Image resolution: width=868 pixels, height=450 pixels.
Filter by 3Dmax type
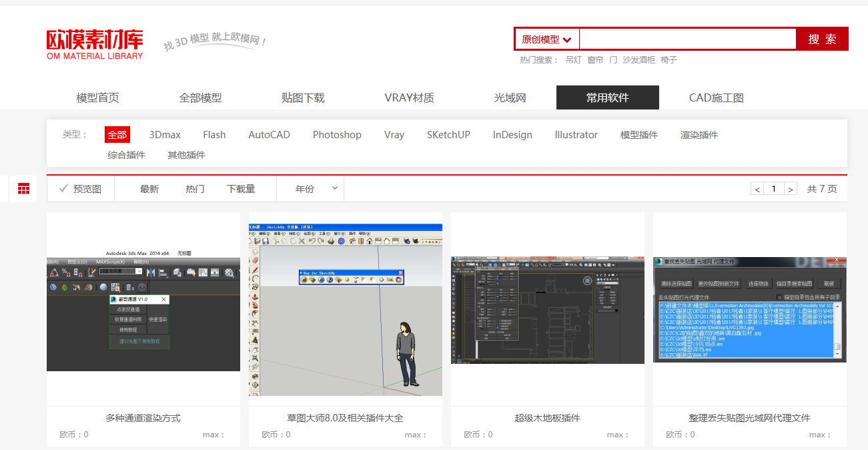(165, 135)
